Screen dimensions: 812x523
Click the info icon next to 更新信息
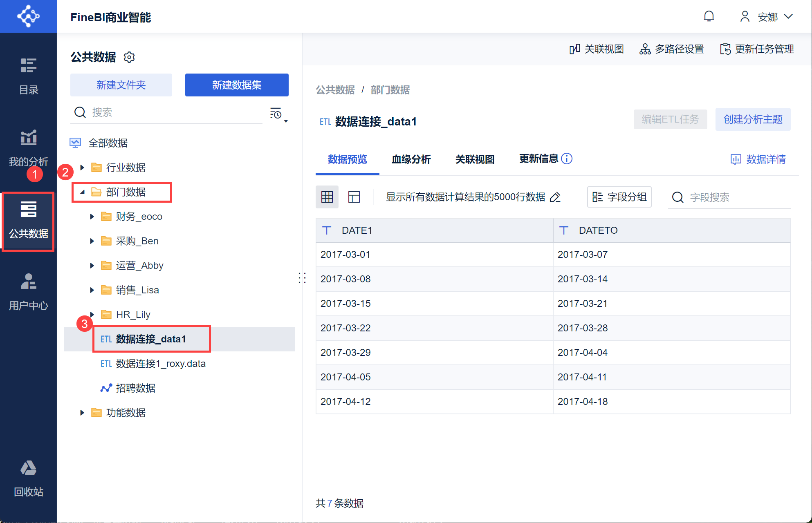[567, 159]
